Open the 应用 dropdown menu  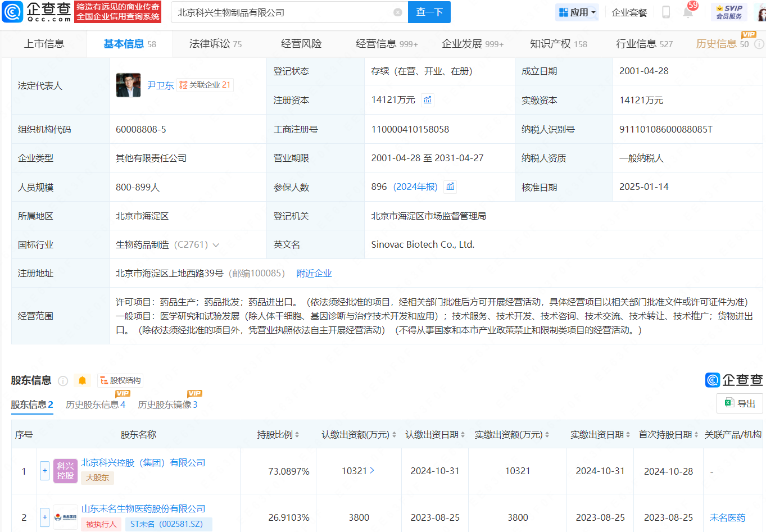(577, 12)
